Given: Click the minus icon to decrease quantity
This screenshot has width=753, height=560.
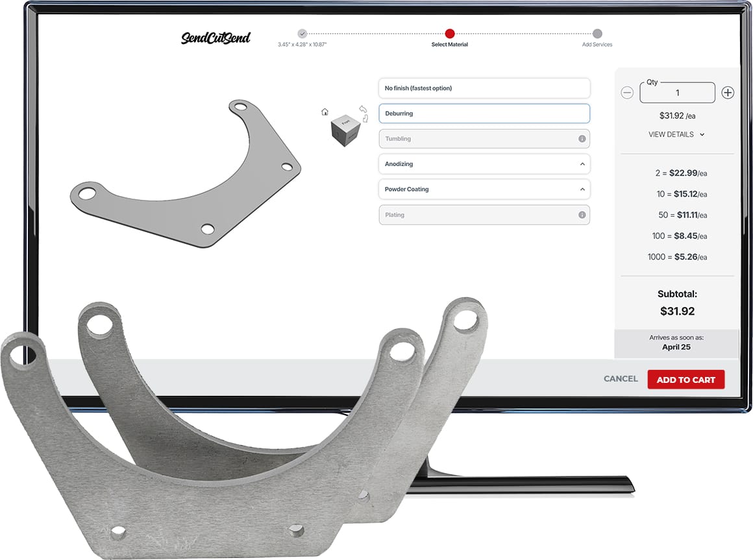Looking at the screenshot, I should [x=627, y=93].
